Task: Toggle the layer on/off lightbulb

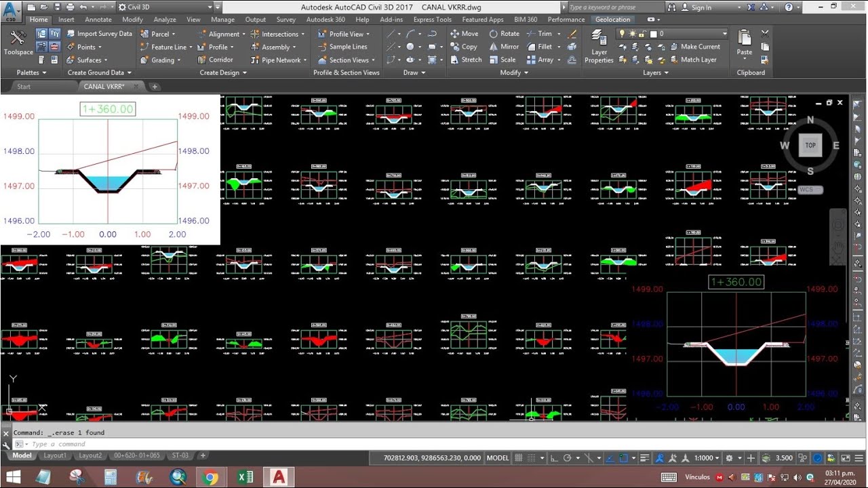Action: tap(621, 33)
